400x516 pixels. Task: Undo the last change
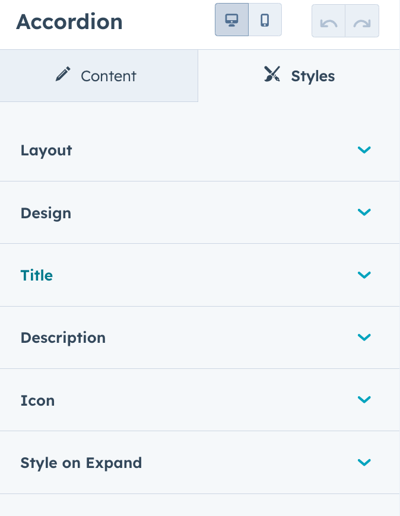pyautogui.click(x=328, y=21)
